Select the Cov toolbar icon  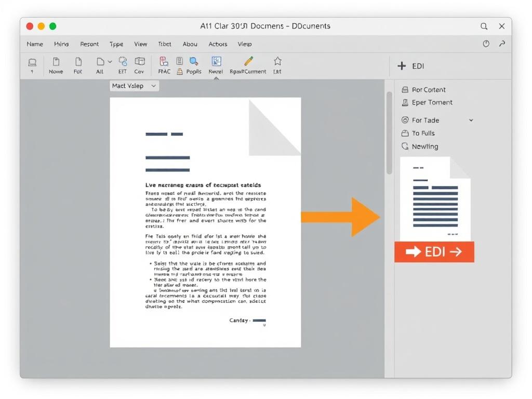(x=139, y=62)
